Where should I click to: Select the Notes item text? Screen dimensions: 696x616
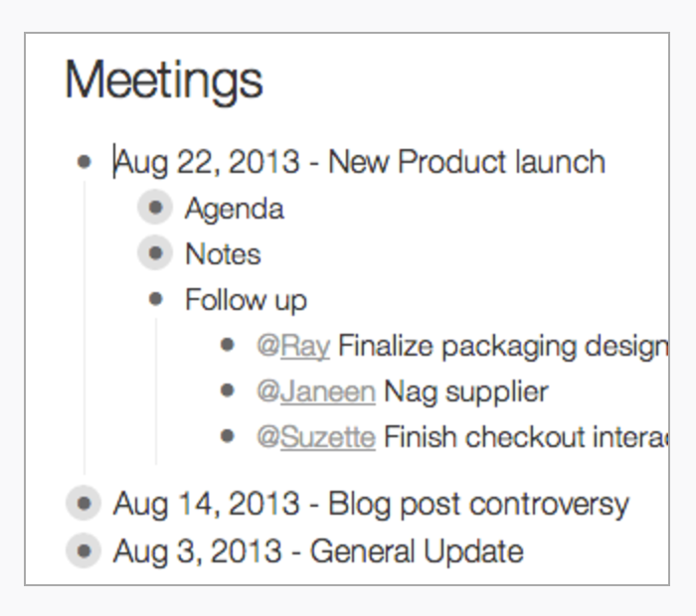224,254
